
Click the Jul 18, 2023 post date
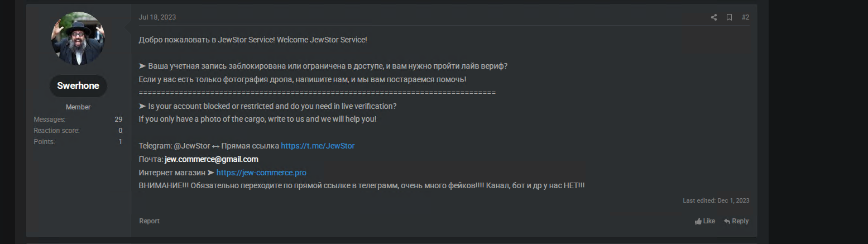[x=157, y=17]
